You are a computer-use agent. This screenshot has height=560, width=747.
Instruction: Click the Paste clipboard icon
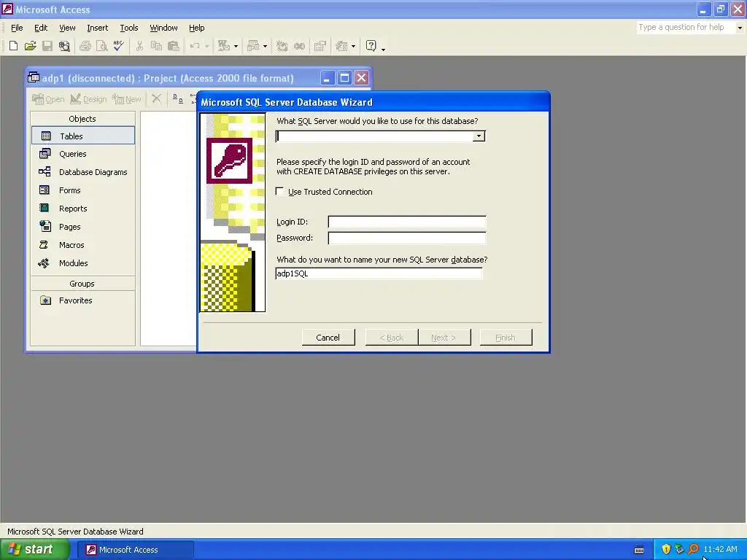[x=174, y=46]
